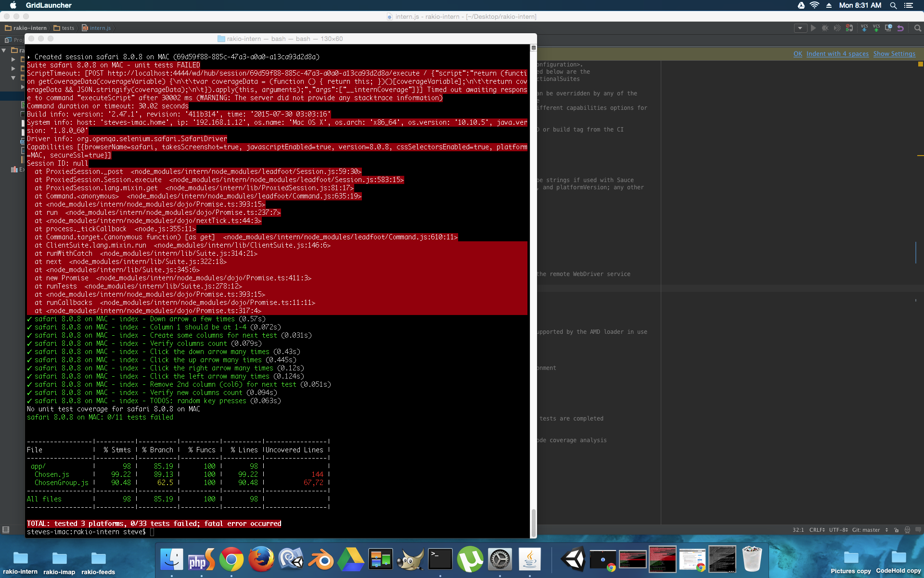
Task: Open the rakio-imap desktop folder
Action: click(x=59, y=563)
